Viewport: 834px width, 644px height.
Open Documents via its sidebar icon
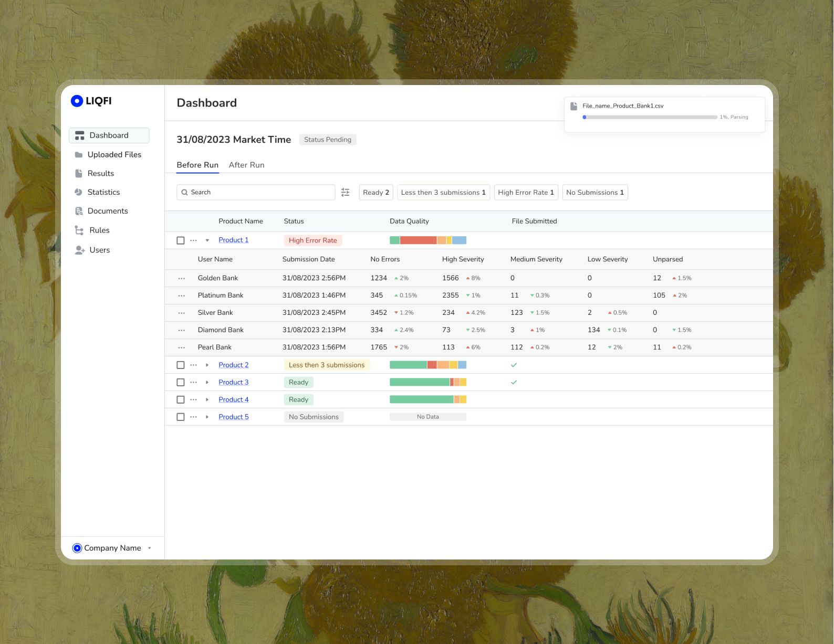pos(79,211)
